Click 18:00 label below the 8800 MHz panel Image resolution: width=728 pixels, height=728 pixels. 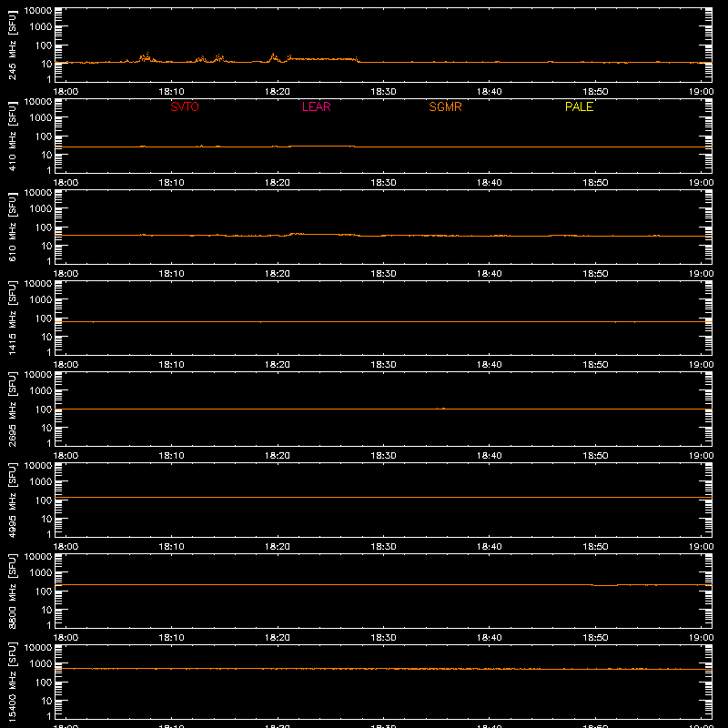[66, 638]
